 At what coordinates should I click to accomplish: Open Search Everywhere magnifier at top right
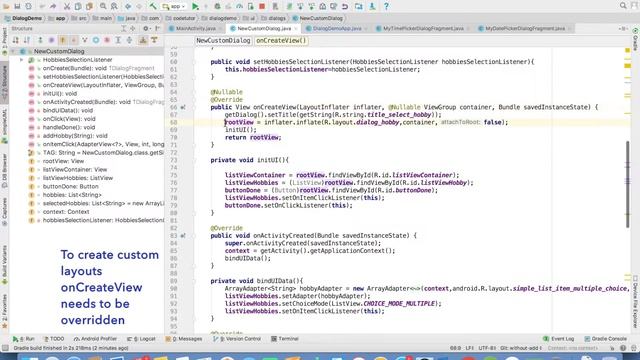[623, 6]
